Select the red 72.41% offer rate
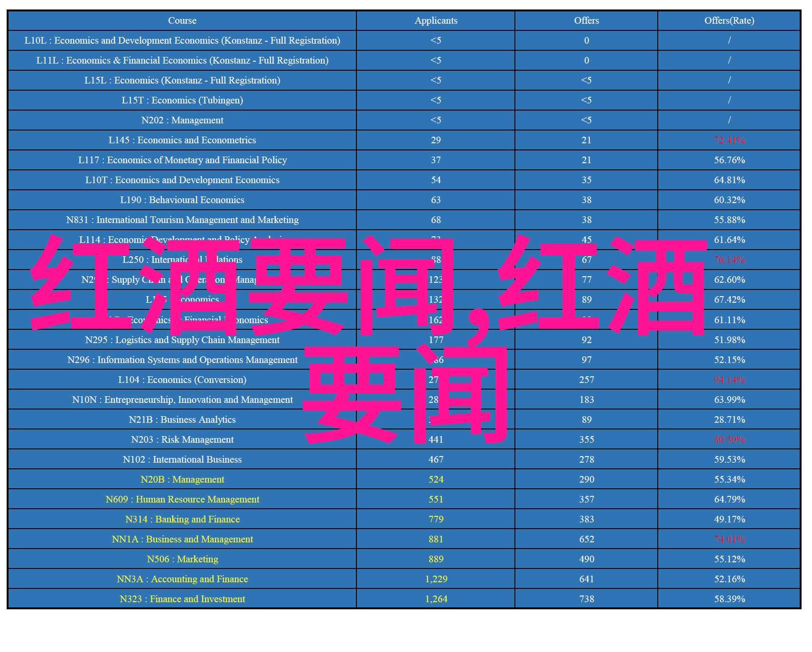812x652 pixels. tap(729, 140)
